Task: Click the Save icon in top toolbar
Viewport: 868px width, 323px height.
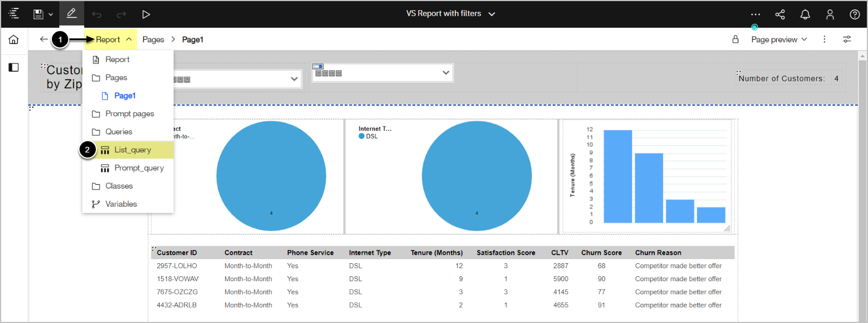Action: 38,14
